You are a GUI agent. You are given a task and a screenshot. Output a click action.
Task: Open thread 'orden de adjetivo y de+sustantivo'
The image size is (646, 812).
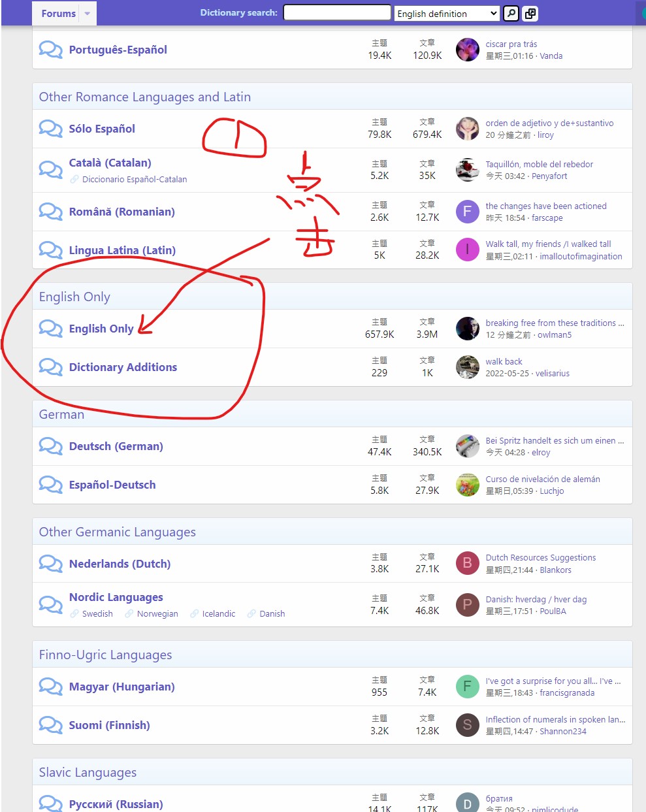(549, 123)
